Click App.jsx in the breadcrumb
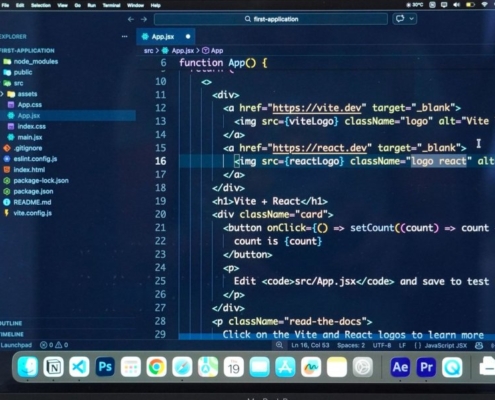The width and height of the screenshot is (495, 400). coord(182,51)
